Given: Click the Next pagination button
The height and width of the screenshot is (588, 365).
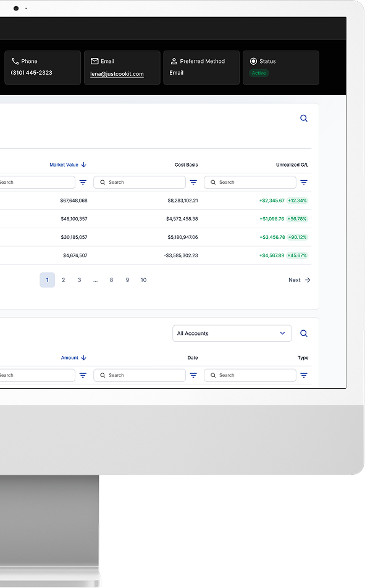Looking at the screenshot, I should pyautogui.click(x=300, y=280).
